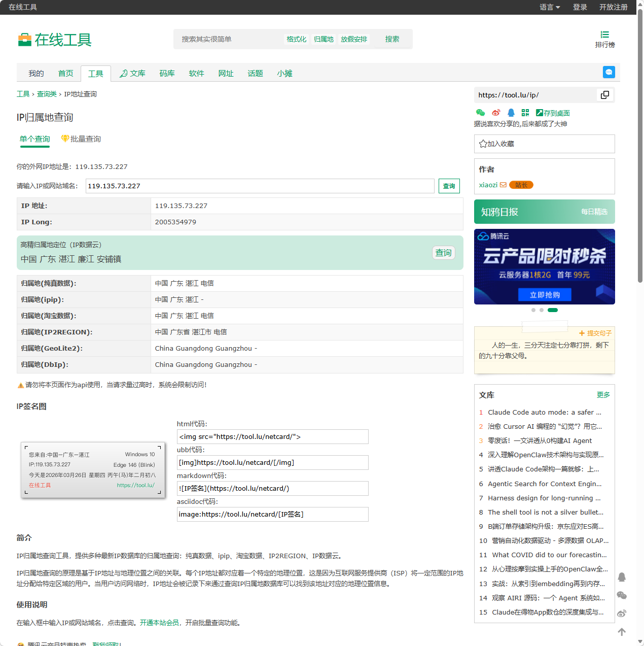
Task: Expand the 语言 language dropdown
Action: click(x=550, y=7)
